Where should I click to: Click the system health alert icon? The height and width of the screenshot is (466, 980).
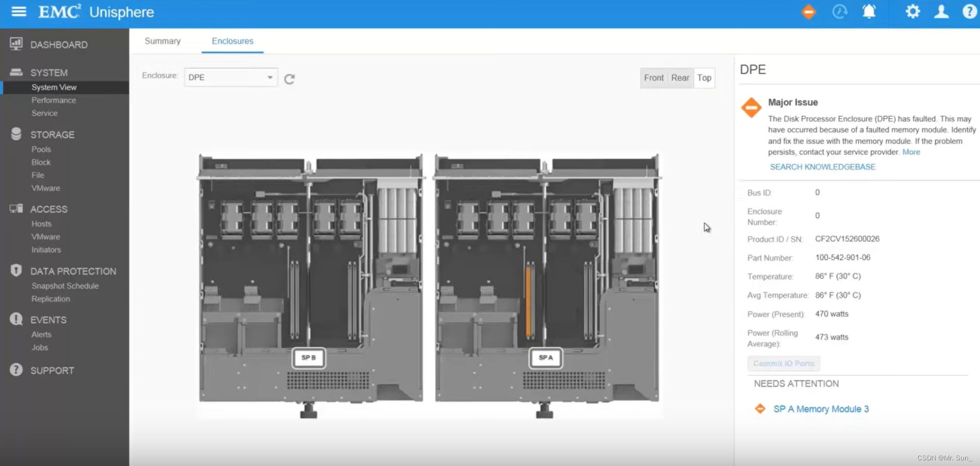tap(808, 12)
